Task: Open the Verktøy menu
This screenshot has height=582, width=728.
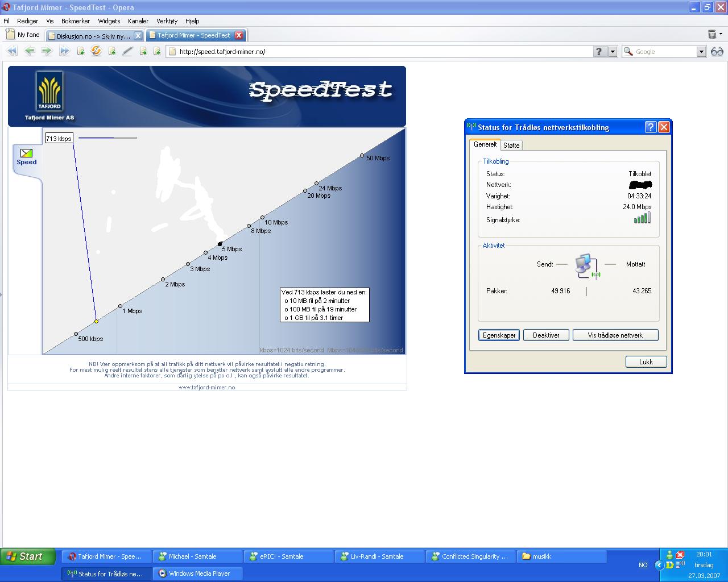Action: [x=167, y=21]
